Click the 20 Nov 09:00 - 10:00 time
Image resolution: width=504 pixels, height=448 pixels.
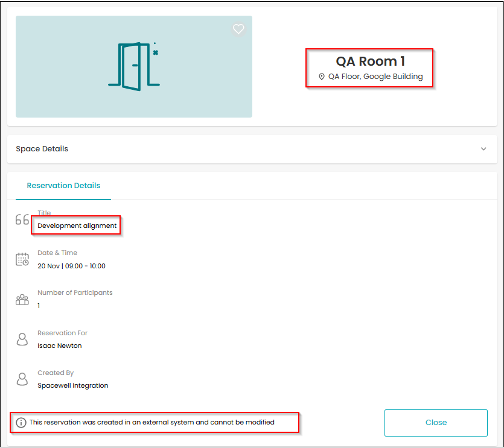tap(71, 266)
